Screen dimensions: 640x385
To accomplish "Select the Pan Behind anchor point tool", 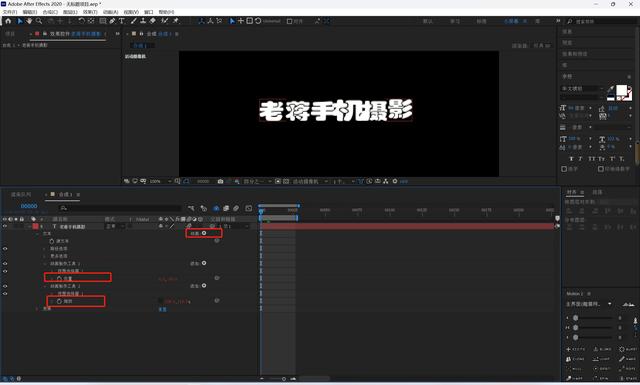I will (x=91, y=21).
